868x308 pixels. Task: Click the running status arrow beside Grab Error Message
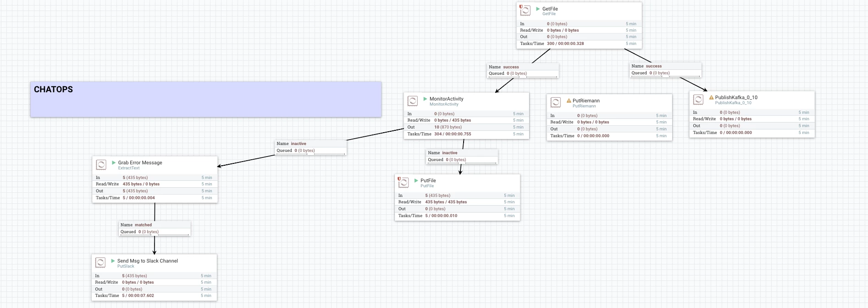point(114,162)
